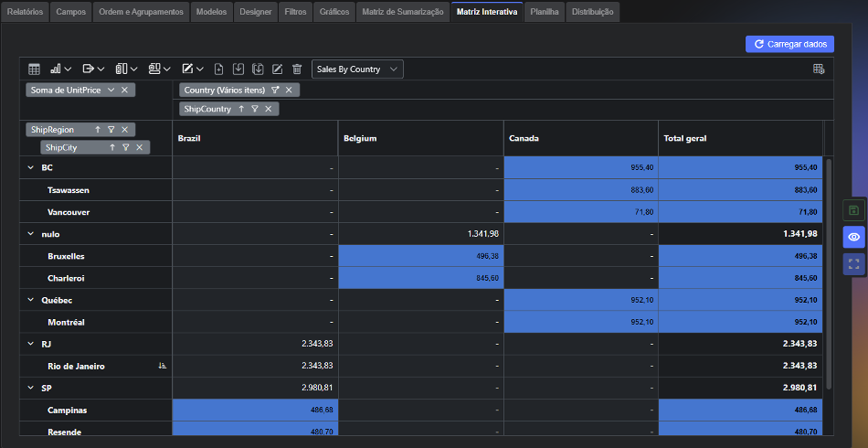
Task: Toggle the eye preview button
Action: (x=853, y=237)
